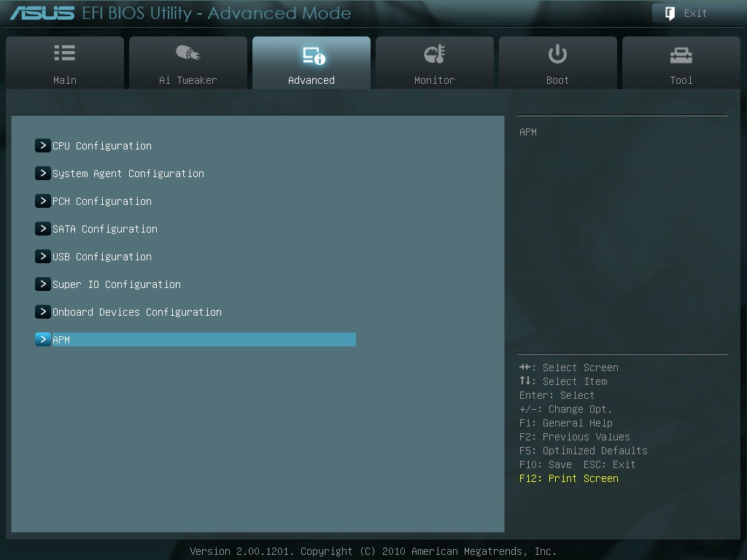
Task: Click APM help description text
Action: (528, 132)
